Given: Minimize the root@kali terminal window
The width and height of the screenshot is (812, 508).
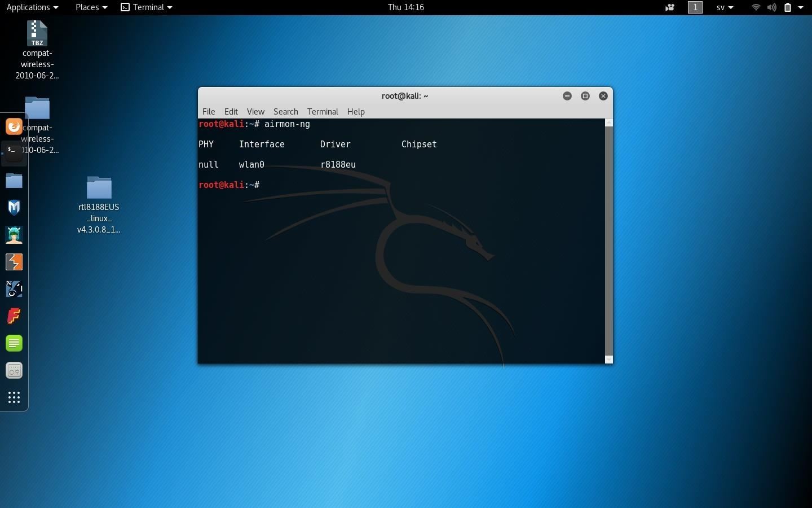Looking at the screenshot, I should coord(567,96).
